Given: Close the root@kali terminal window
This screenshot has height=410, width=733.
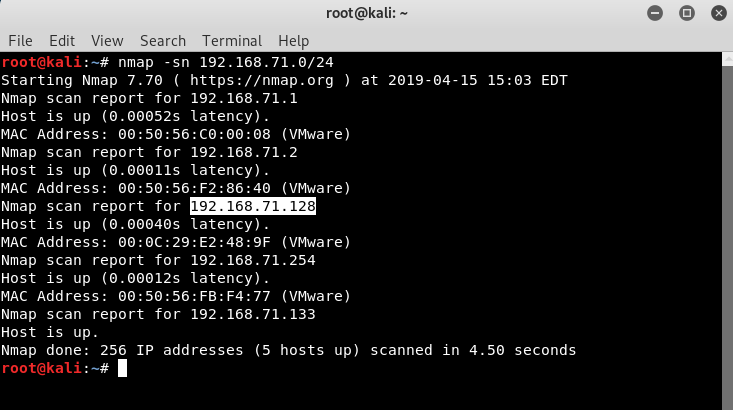Looking at the screenshot, I should [x=719, y=13].
